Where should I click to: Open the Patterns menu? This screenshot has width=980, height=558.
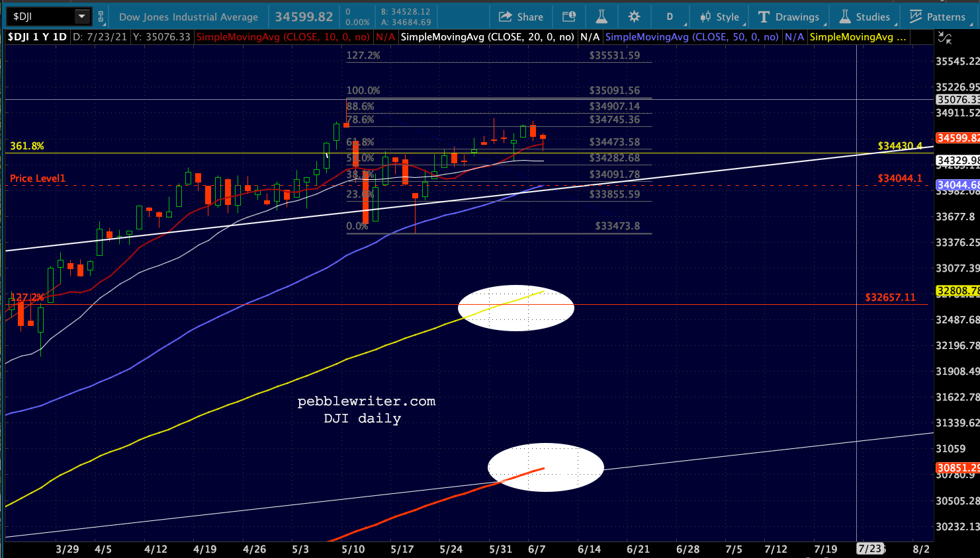point(938,17)
